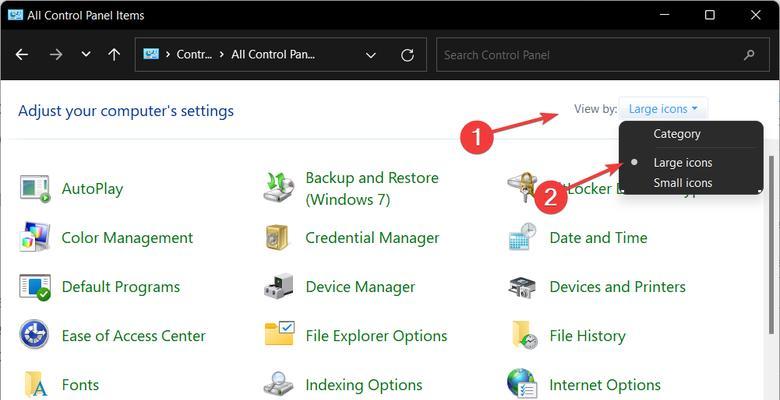Screen dimensions: 780x400
Task: Click the Color Management link
Action: [x=127, y=238]
